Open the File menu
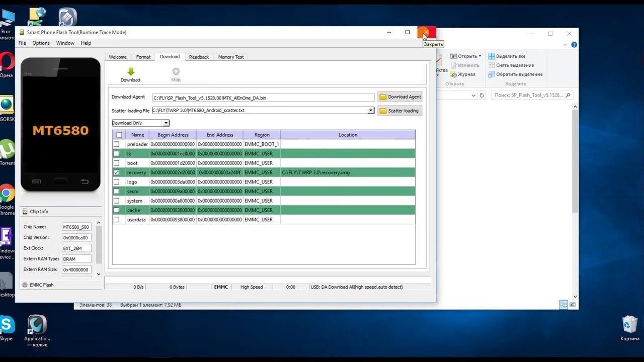This screenshot has width=644, height=362. 22,43
